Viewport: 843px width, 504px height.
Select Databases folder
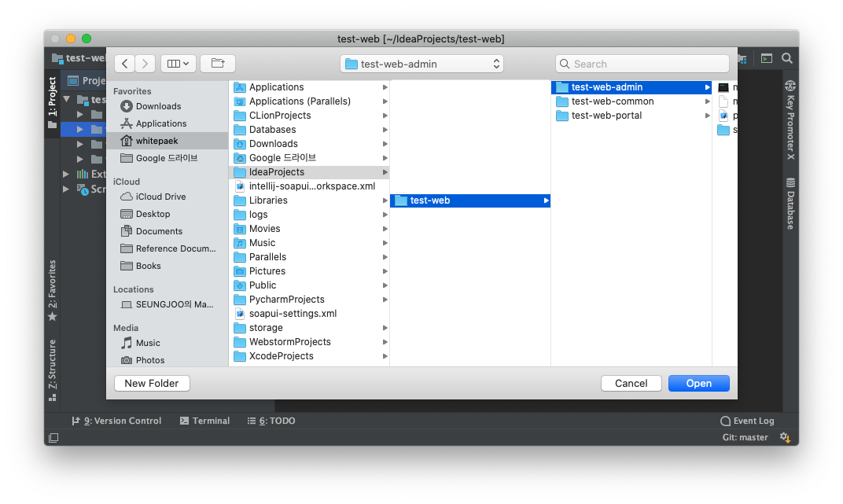pos(310,130)
